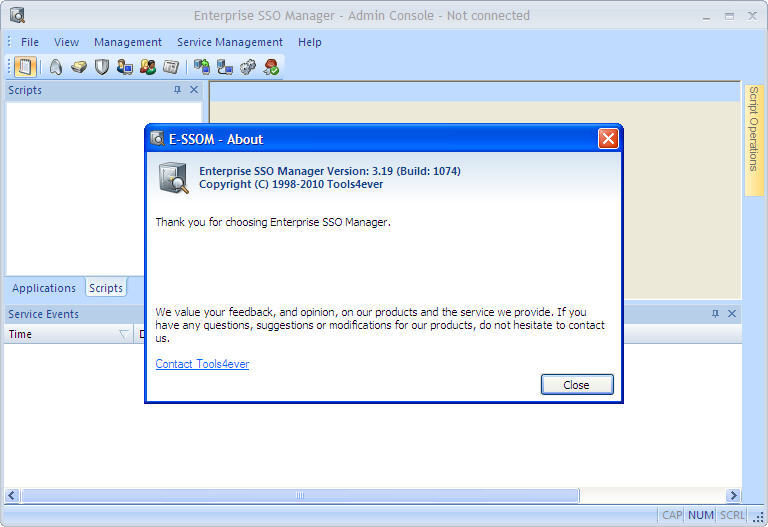
Task: Pin the Scripts panel with pushpin icon
Action: tap(177, 90)
